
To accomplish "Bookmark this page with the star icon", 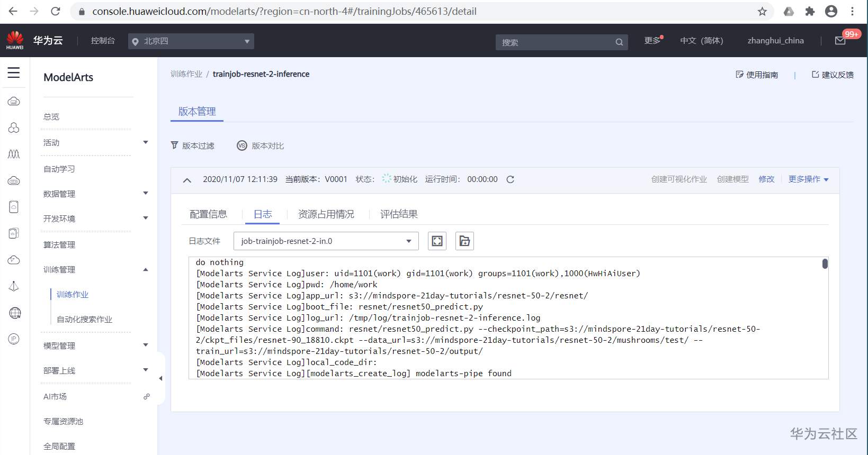I will (x=762, y=11).
